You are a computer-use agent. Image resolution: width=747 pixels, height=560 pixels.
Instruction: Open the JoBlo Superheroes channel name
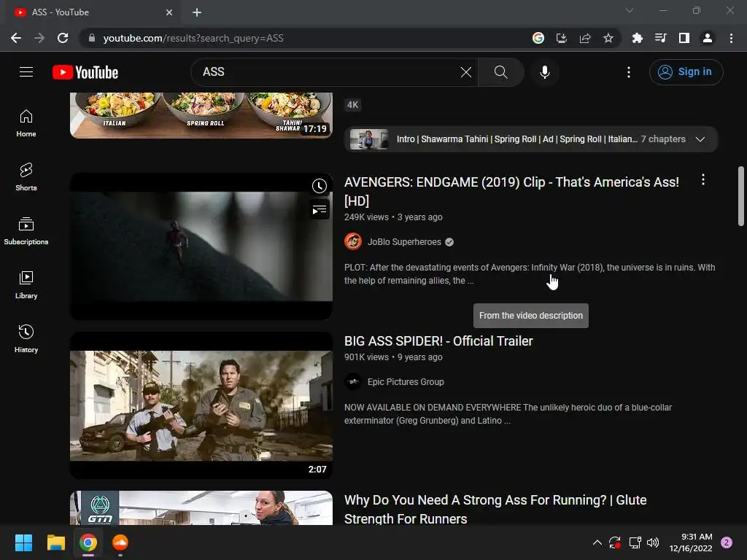404,242
